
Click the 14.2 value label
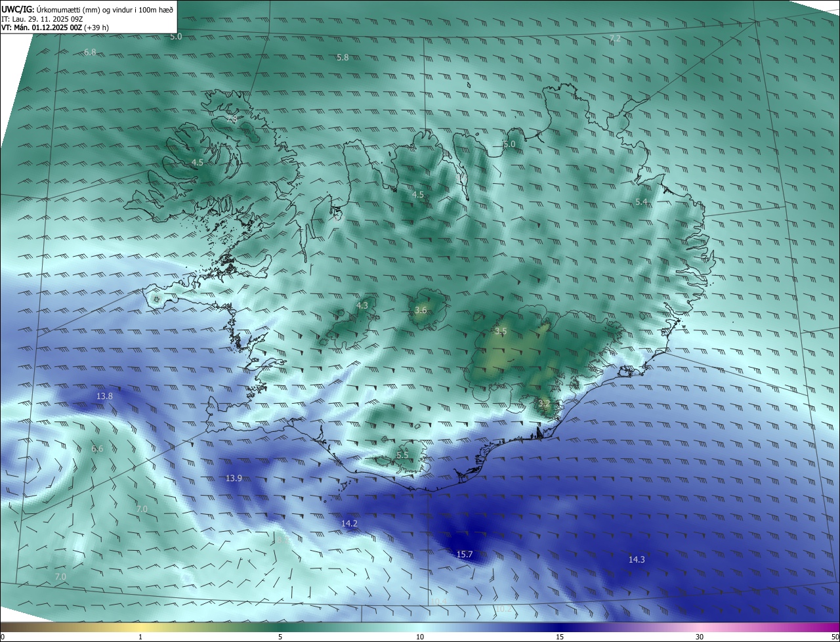pos(349,523)
